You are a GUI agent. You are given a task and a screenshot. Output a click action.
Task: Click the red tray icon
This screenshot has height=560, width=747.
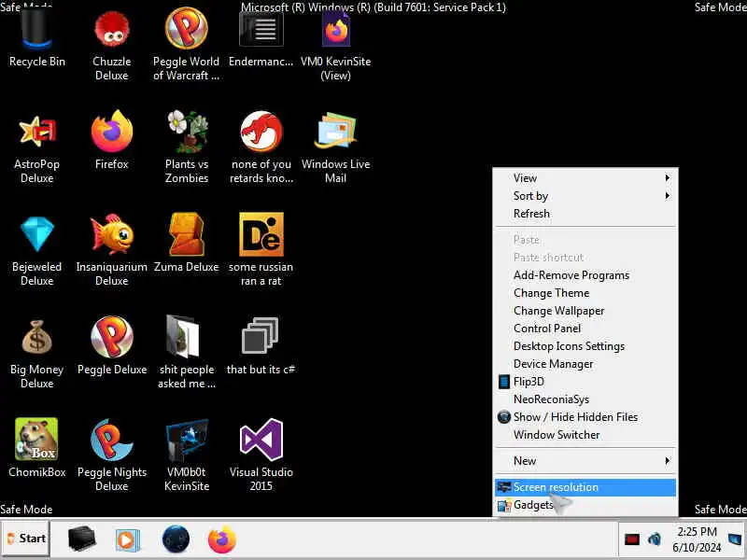pyautogui.click(x=632, y=539)
